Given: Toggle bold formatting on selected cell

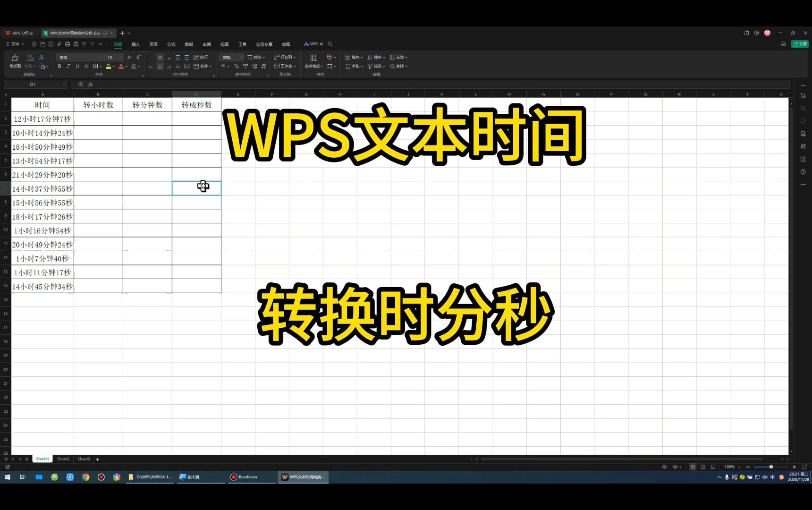Looking at the screenshot, I should coord(59,66).
